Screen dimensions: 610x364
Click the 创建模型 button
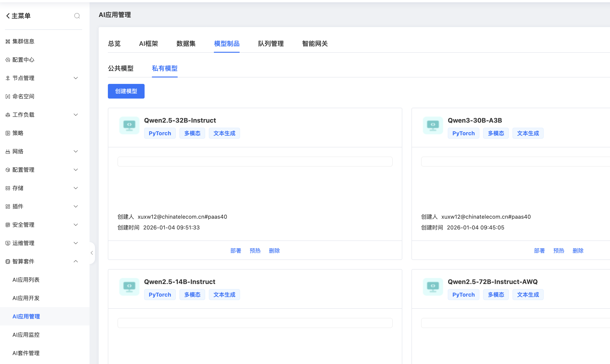coord(126,91)
